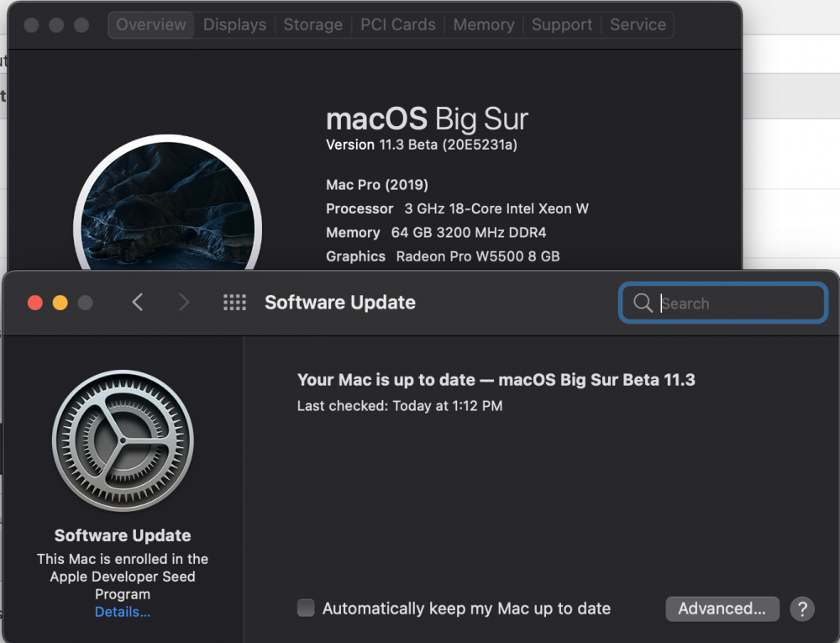Click the Software Update gear icon
Image resolution: width=840 pixels, height=643 pixels.
tap(123, 440)
